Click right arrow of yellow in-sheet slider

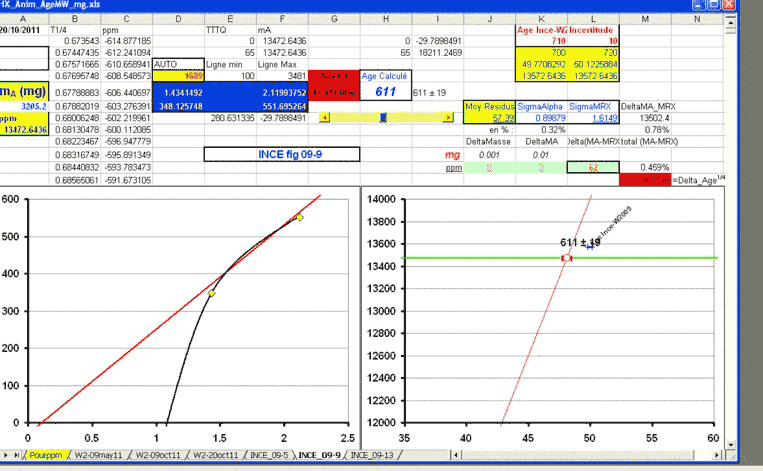(448, 117)
